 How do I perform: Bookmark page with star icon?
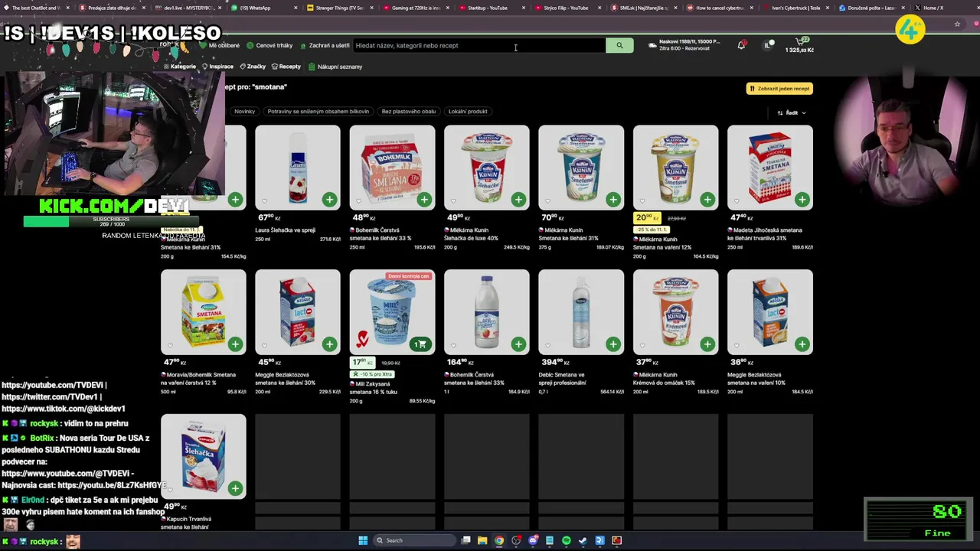(957, 24)
